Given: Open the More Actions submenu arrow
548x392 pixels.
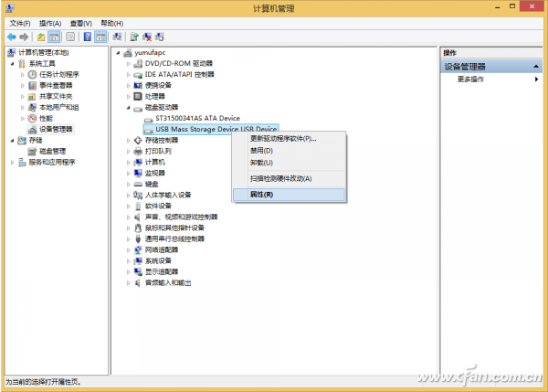Looking at the screenshot, I should pos(536,79).
